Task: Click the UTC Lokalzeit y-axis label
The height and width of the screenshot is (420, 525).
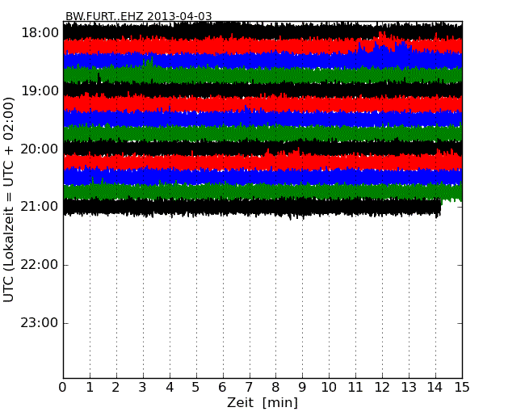Action: 9,200
